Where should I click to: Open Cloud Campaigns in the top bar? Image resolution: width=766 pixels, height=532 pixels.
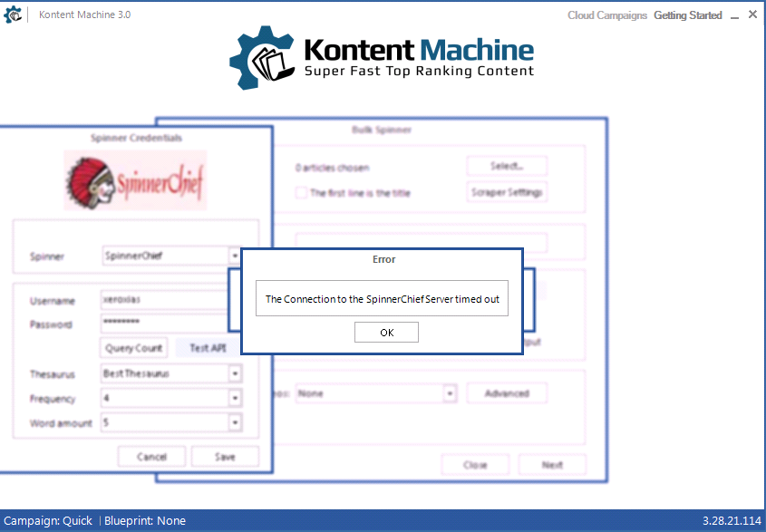point(606,15)
